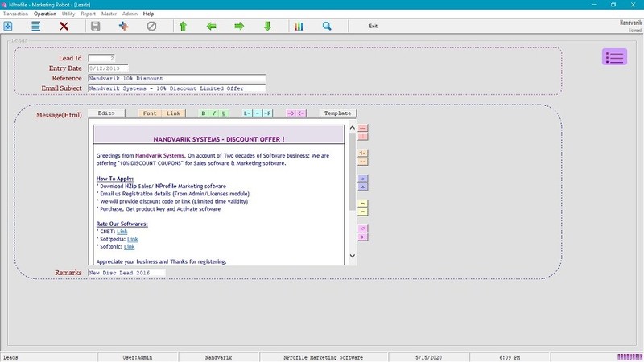Click the floppy disk Save icon
644x362 pixels.
(x=95, y=27)
